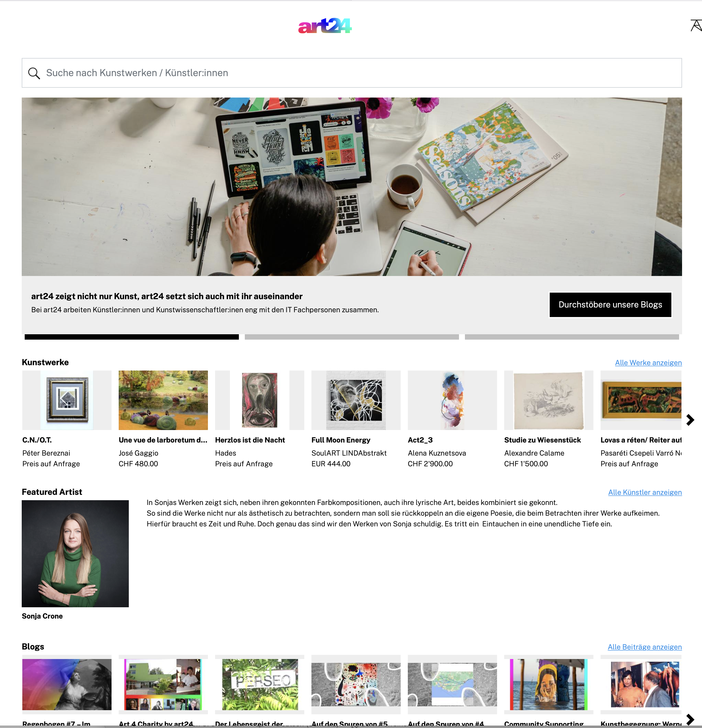Focus the Kunstwerke search field
This screenshot has height=728, width=702.
352,73
